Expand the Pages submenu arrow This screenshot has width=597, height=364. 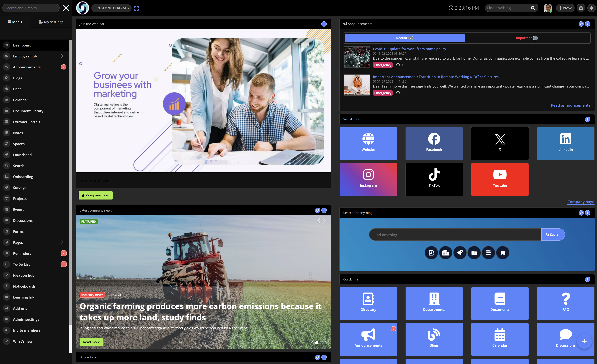(x=62, y=242)
